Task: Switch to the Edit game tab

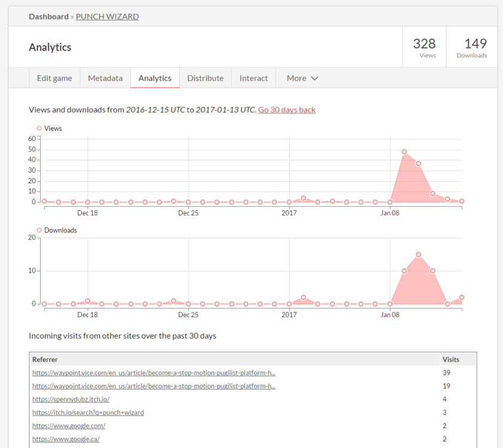Action: point(54,78)
